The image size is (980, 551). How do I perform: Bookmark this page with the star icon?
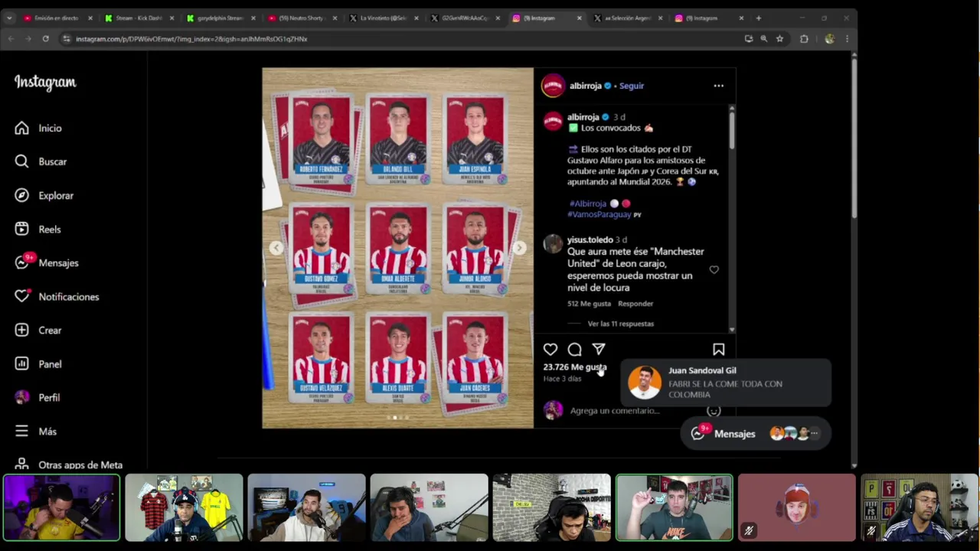coord(779,38)
